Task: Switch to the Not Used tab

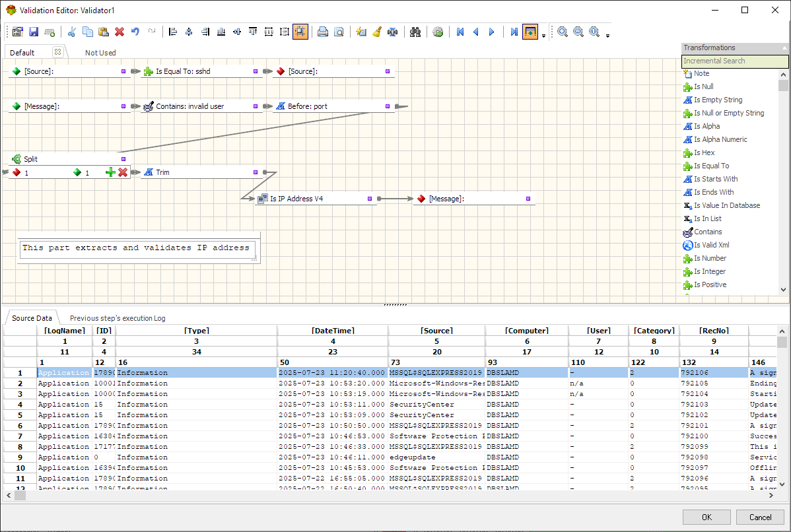Action: click(100, 53)
